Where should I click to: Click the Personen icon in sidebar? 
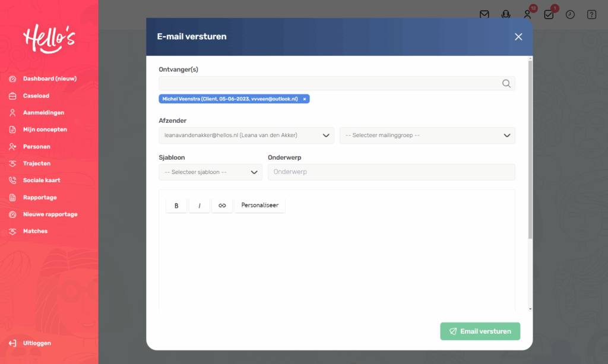12,147
